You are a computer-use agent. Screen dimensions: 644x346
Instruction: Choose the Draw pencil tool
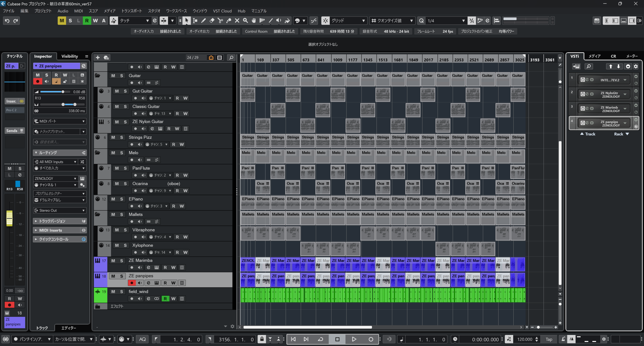204,21
